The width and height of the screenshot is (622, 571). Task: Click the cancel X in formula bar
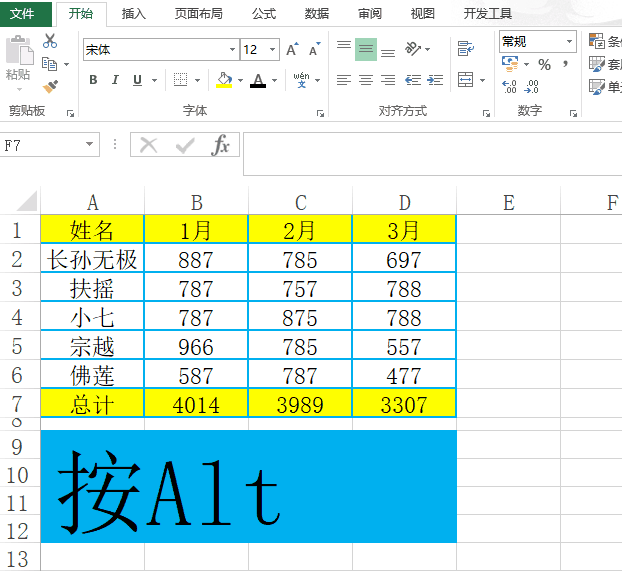tap(149, 145)
